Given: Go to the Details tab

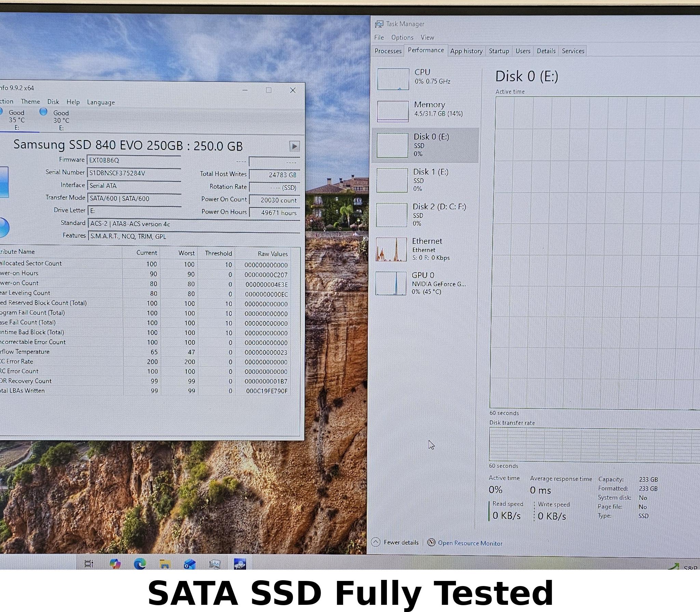Looking at the screenshot, I should (x=546, y=51).
